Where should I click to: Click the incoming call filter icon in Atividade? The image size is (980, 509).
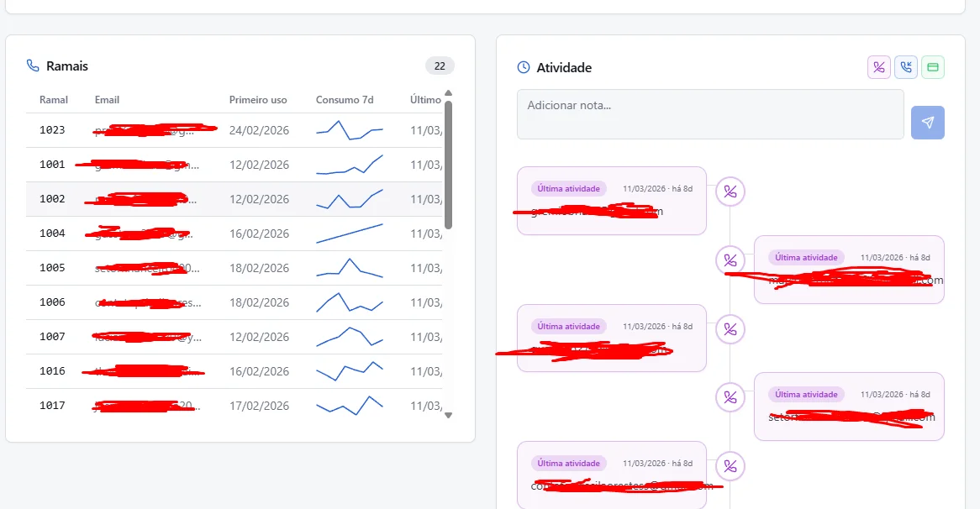pyautogui.click(x=906, y=67)
